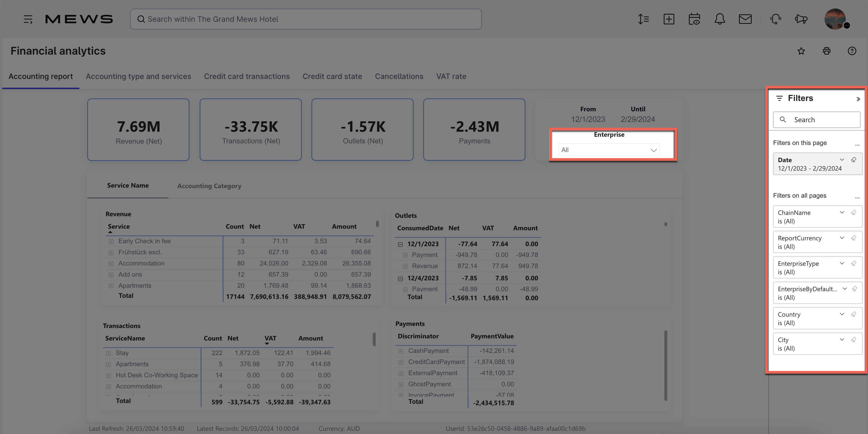The height and width of the screenshot is (434, 868).
Task: Click the MEWS logo
Action: point(79,19)
